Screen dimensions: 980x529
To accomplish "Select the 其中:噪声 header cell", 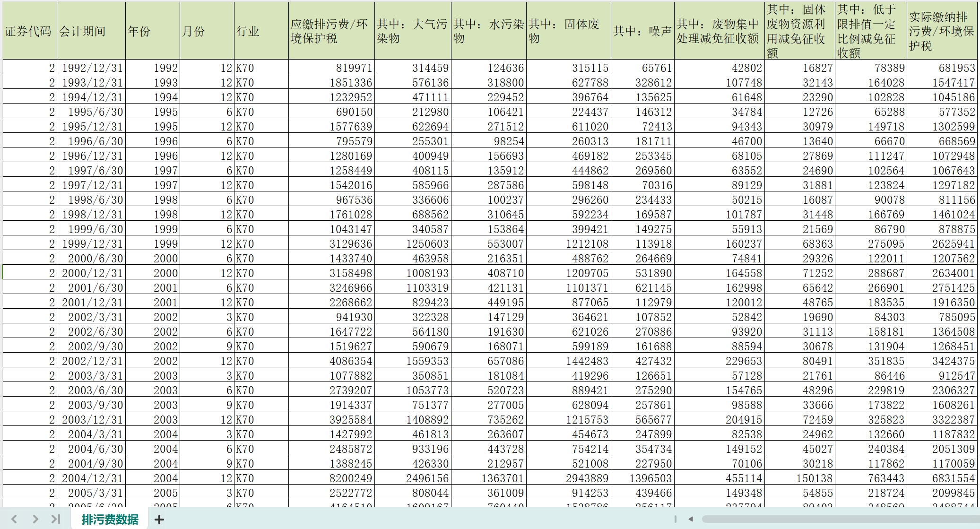I will coord(642,31).
